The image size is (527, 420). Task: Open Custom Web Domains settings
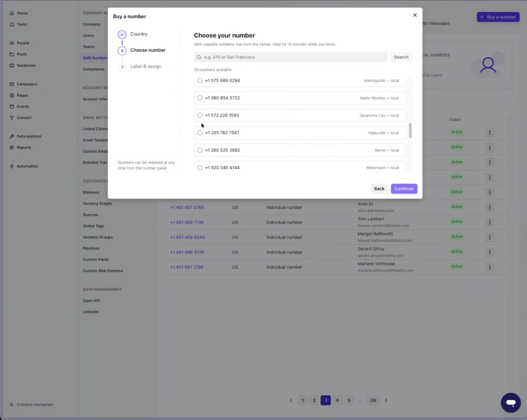(x=103, y=271)
